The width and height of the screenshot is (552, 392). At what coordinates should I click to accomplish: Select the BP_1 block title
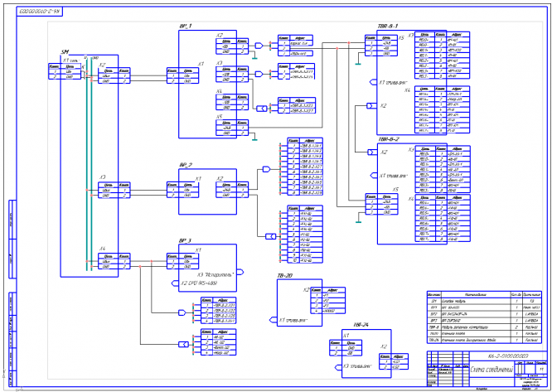click(186, 27)
